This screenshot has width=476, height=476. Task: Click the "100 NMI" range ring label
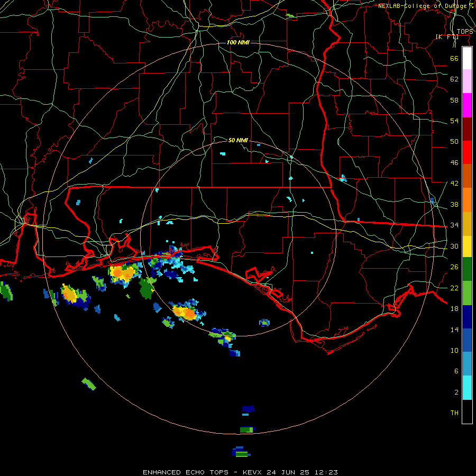click(238, 42)
